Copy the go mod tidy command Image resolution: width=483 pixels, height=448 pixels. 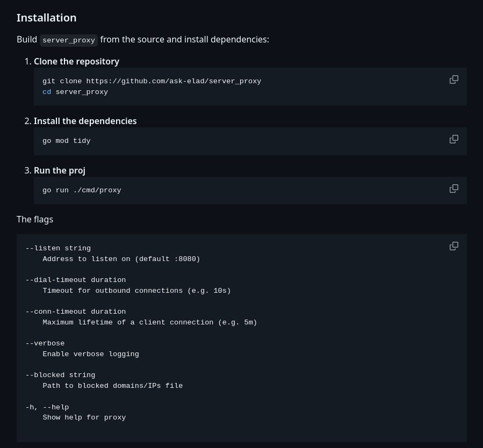point(454,139)
